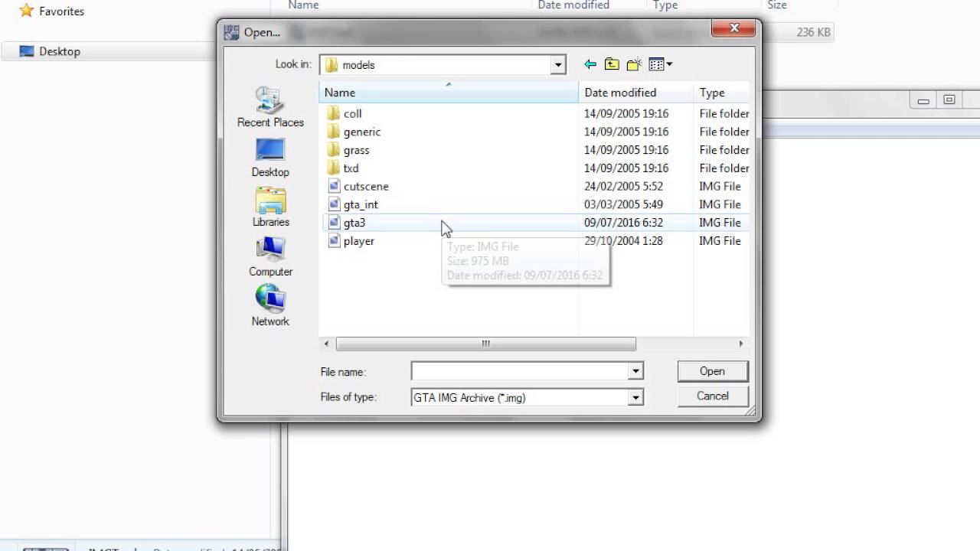The height and width of the screenshot is (551, 980).
Task: Select the Desktop icon in the places bar
Action: (270, 150)
